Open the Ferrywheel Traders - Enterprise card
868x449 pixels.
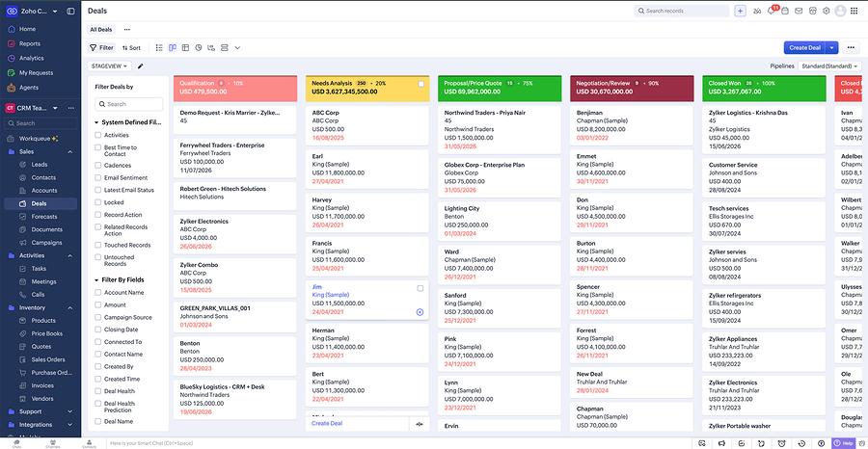coord(235,158)
